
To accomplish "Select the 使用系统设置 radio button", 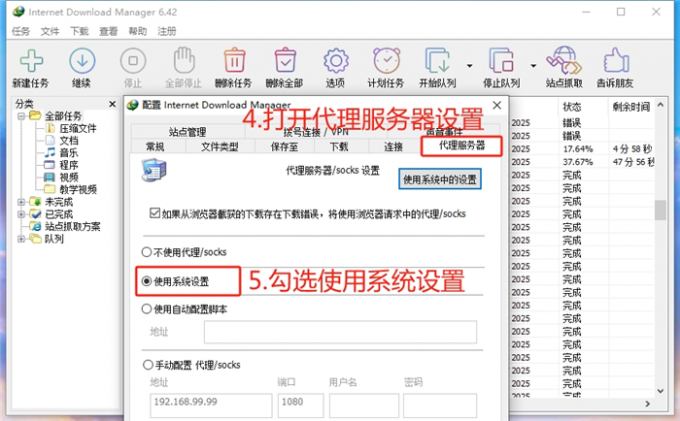I will click(147, 281).
